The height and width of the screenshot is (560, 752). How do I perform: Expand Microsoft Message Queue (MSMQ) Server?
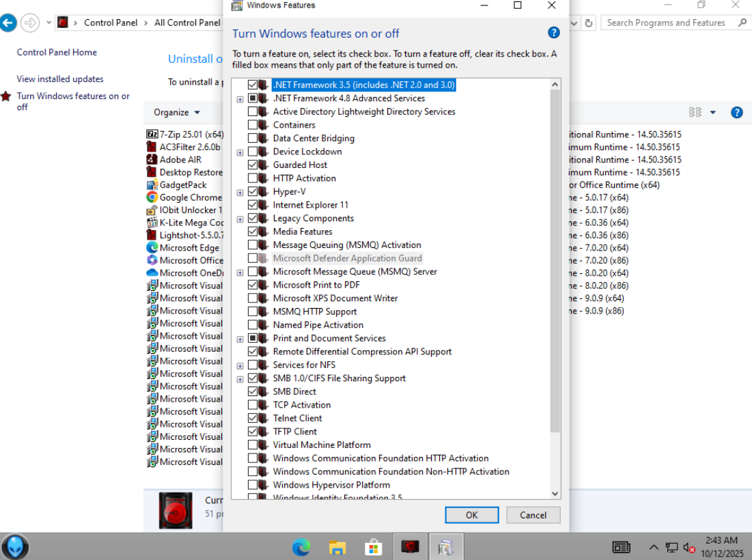point(240,272)
